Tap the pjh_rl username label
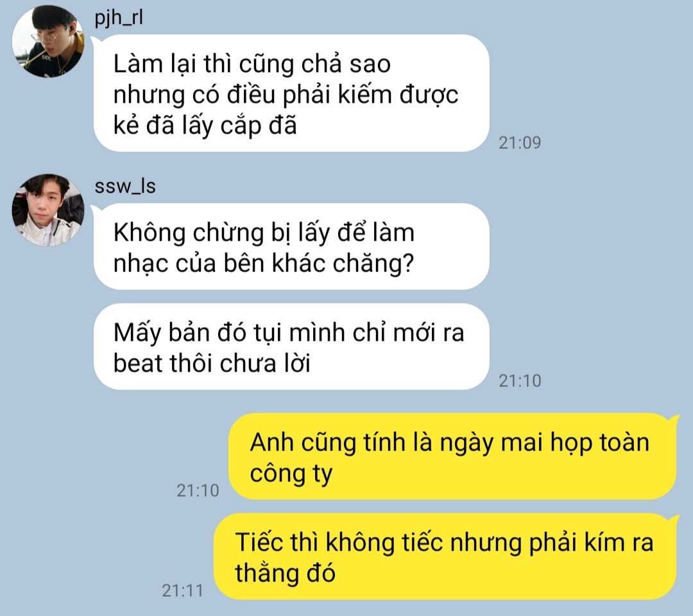Image resolution: width=693 pixels, height=616 pixels. tap(119, 18)
